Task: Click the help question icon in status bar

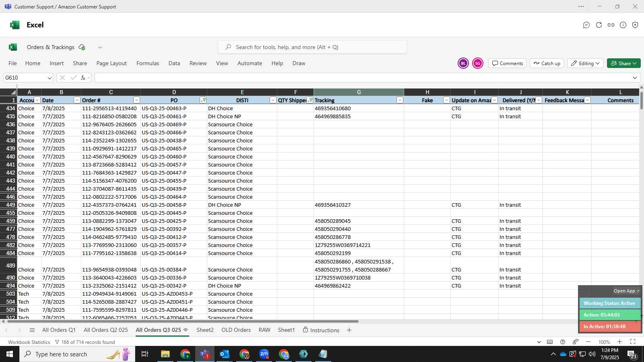Action: tap(563, 342)
